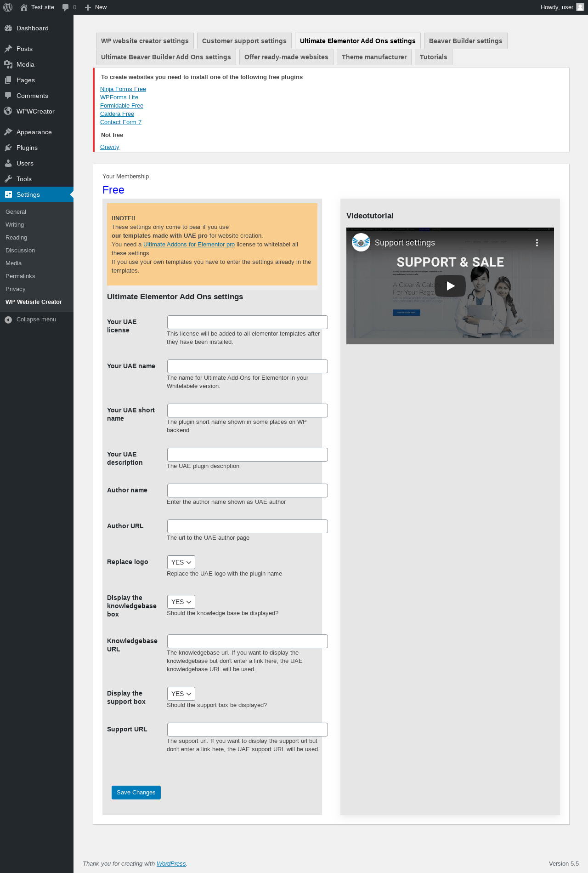
Task: Open the Display the support box dropdown
Action: coord(181,694)
